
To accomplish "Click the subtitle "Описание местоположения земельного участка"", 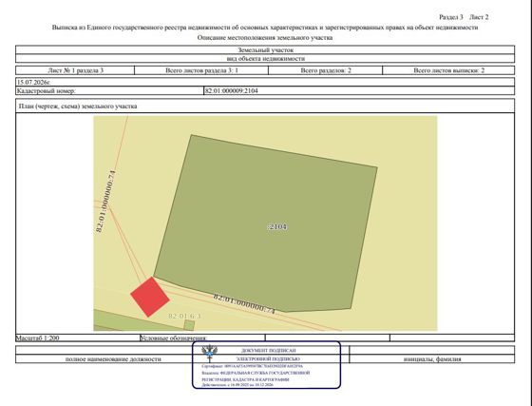I will click(265, 38).
